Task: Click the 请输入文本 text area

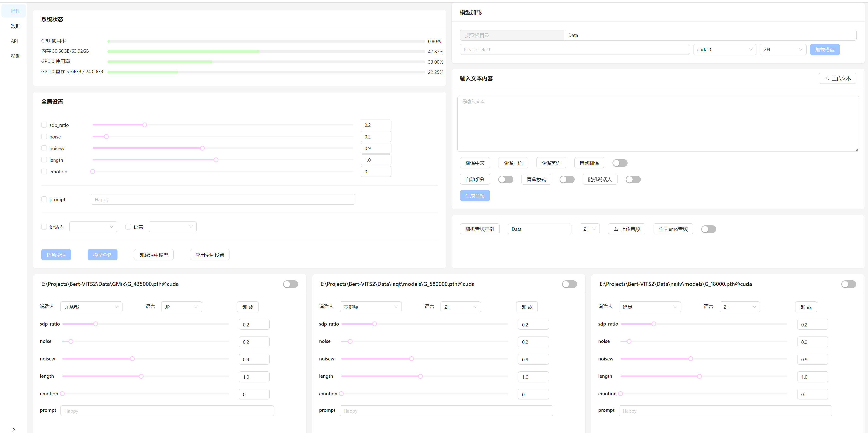Action: (657, 124)
